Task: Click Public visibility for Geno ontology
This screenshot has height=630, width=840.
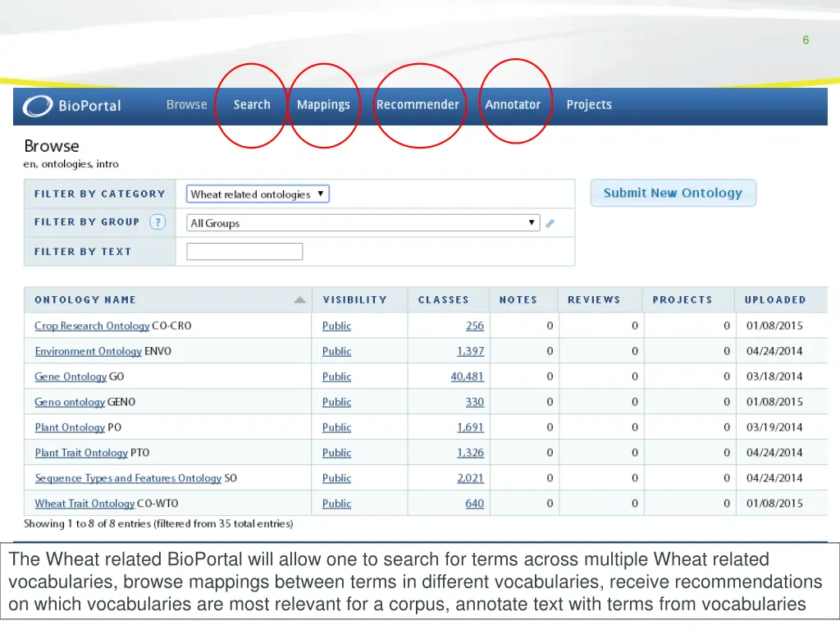Action: [336, 402]
